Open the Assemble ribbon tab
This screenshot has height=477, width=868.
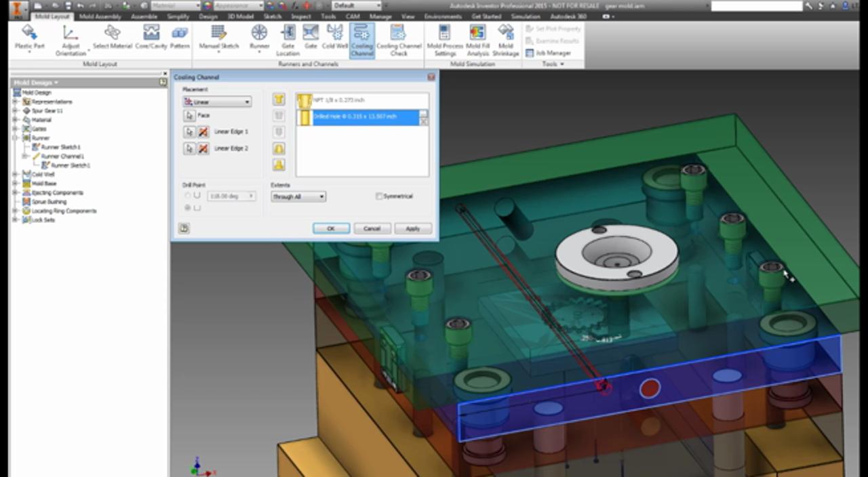pos(144,16)
